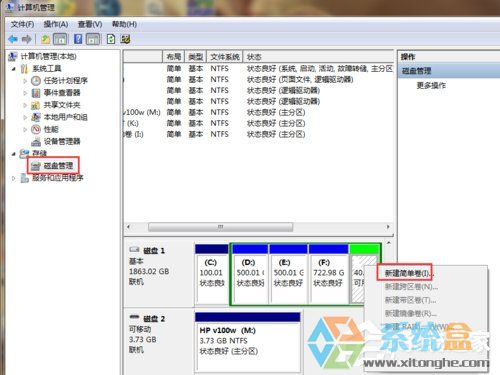500x375 pixels.
Task: Open the 文件(F) menu
Action: [x=22, y=24]
